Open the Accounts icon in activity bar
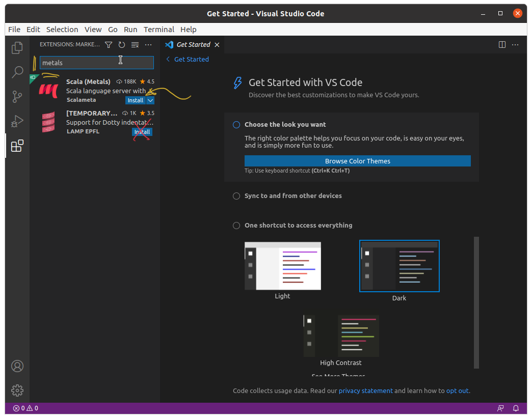The height and width of the screenshot is (419, 532). click(x=17, y=366)
